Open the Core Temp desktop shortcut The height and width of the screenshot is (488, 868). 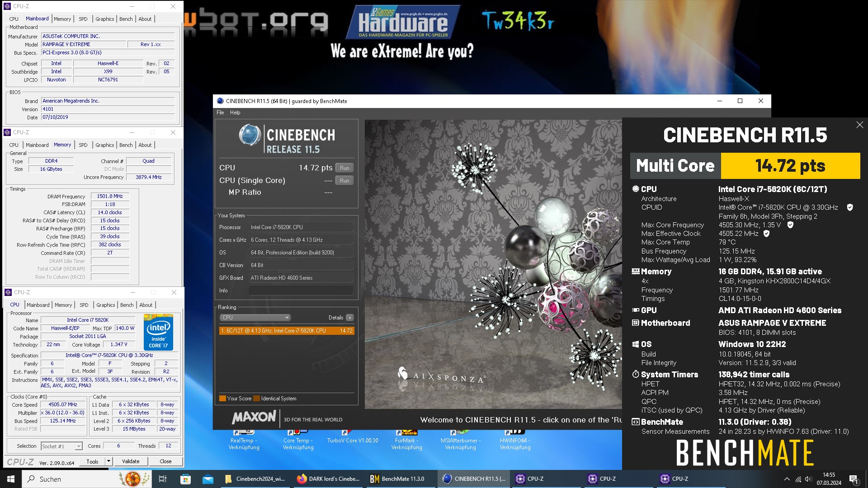[298, 440]
